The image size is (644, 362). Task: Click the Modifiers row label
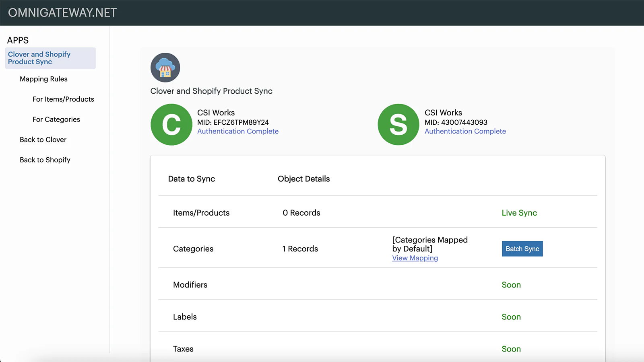[x=190, y=285]
